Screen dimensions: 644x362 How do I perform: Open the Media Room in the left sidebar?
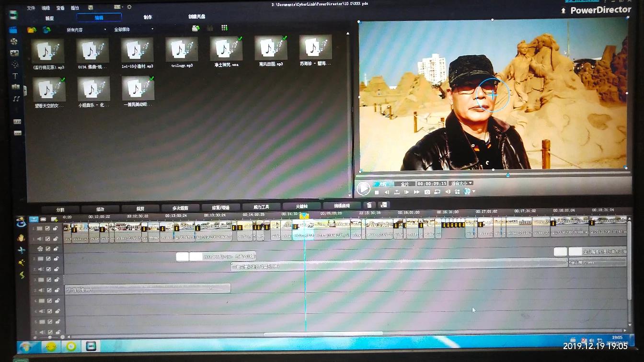13,30
